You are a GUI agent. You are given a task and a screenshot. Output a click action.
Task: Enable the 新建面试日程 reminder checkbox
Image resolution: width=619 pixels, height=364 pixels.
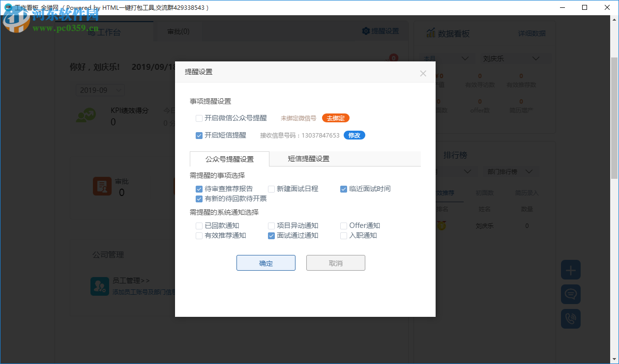(271, 189)
